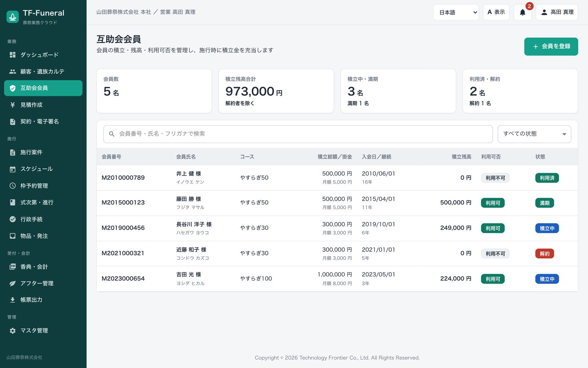Click the 224,000 円 balance cell
The image size is (588, 368).
(x=456, y=279)
